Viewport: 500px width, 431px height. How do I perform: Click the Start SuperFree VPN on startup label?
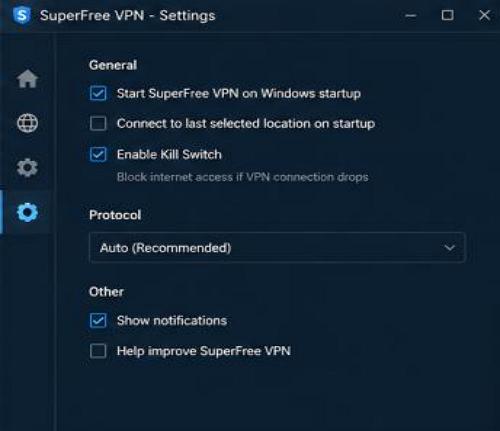coord(239,93)
